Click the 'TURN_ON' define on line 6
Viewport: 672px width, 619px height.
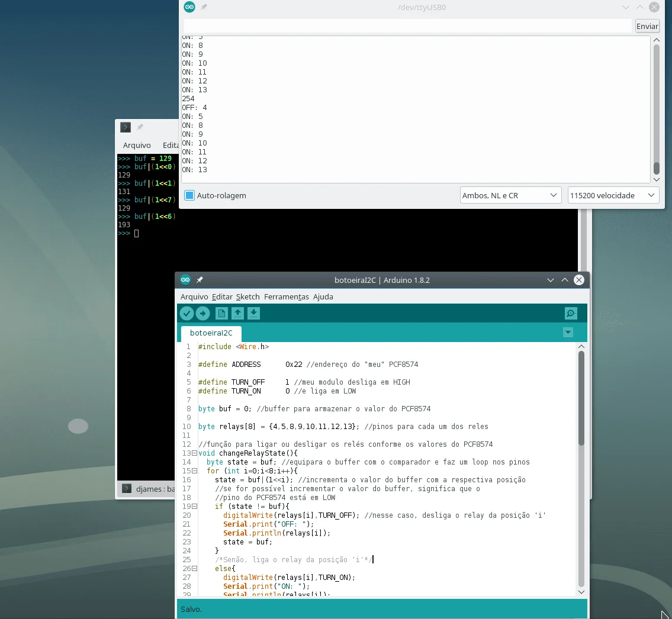pos(246,391)
